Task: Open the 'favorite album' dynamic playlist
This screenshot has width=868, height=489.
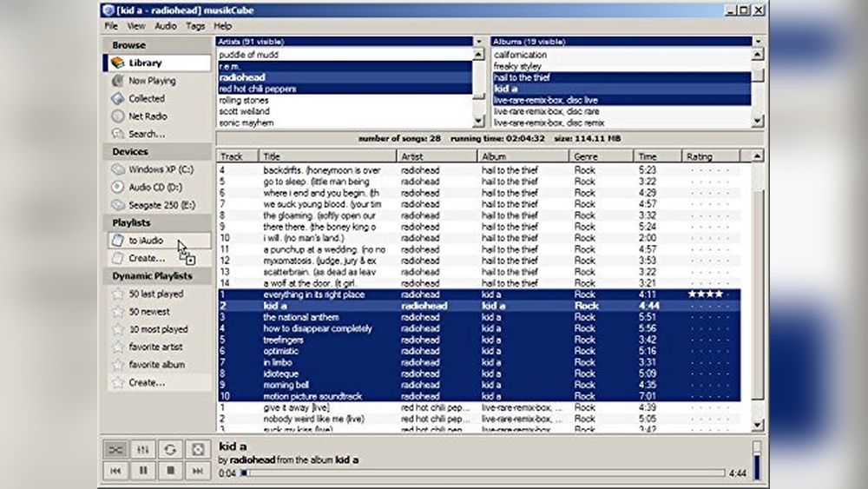Action: [157, 365]
